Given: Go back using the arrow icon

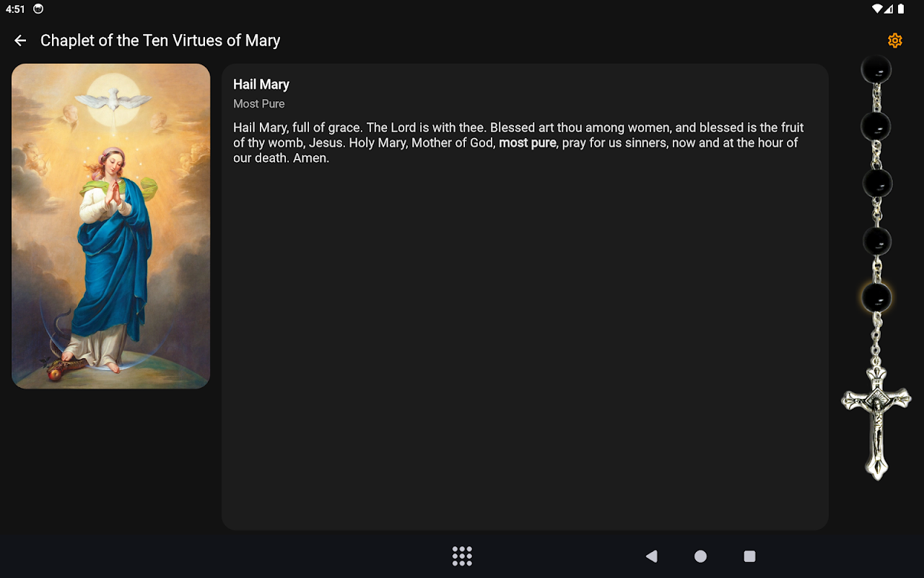Looking at the screenshot, I should pyautogui.click(x=20, y=40).
